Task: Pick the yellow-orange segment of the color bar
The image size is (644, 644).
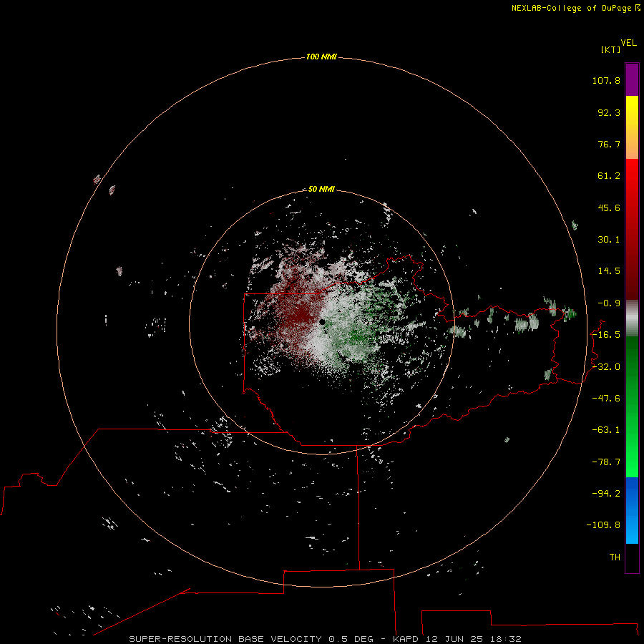Action: point(632,127)
